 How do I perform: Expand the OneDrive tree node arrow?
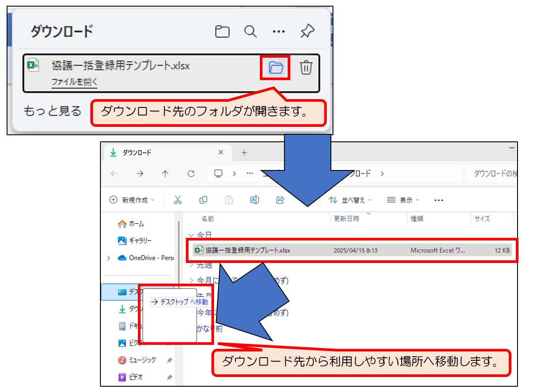(108, 258)
